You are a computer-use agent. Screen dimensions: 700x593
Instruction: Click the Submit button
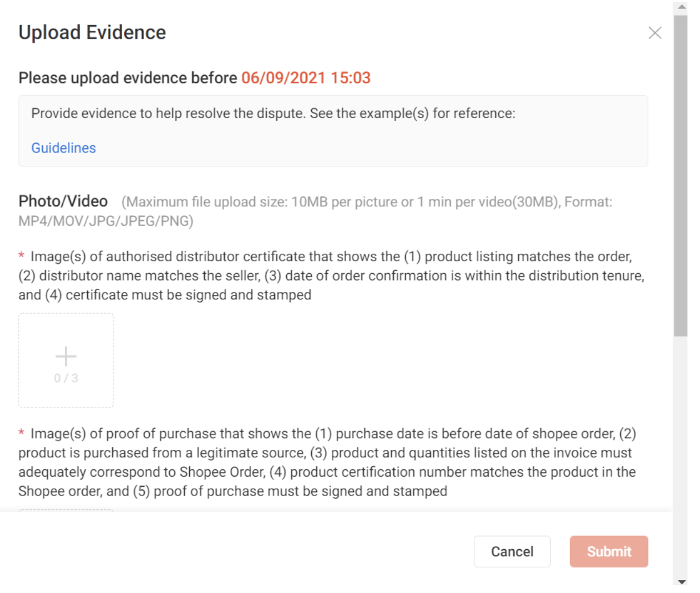coord(609,551)
